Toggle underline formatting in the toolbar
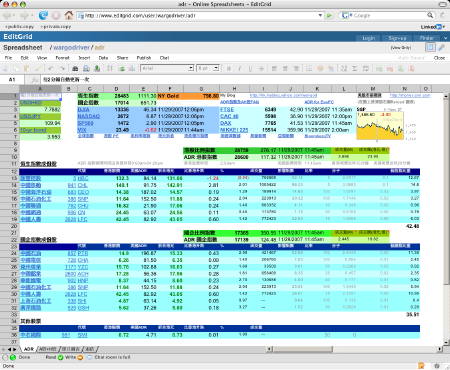 250,68
